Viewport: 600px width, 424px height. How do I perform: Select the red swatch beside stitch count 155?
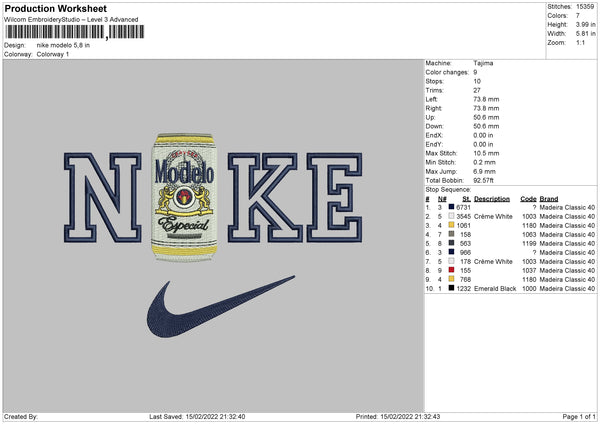click(452, 270)
